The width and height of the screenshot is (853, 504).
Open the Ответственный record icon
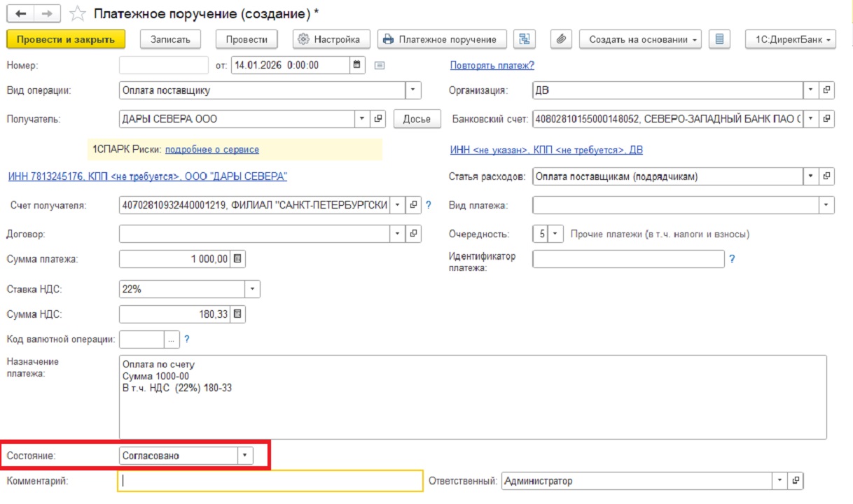[x=796, y=482]
